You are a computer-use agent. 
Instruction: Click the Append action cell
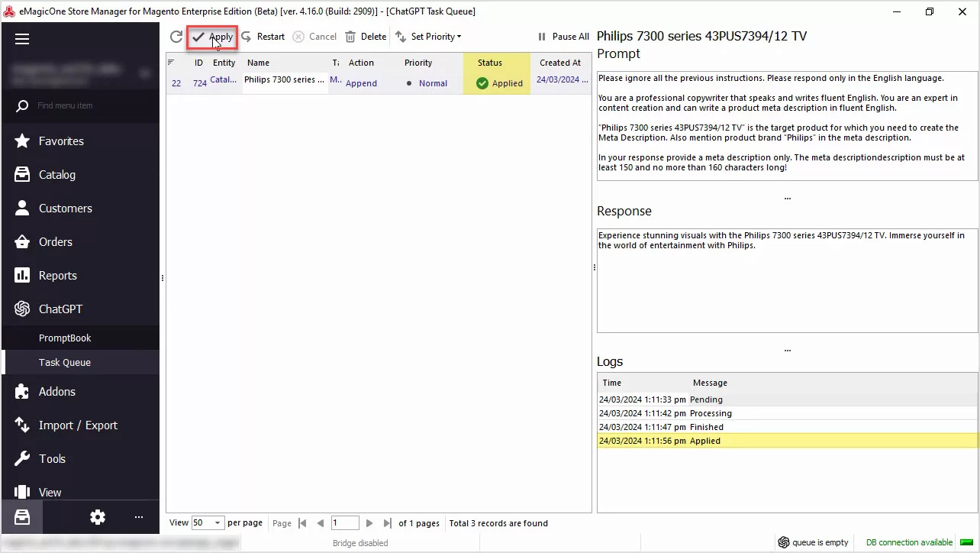371,83
